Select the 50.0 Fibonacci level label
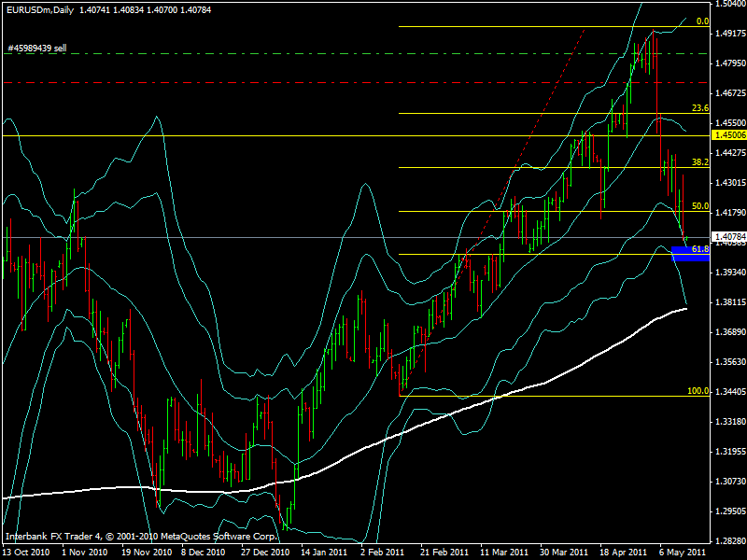Viewport: 747px width, 560px height. tap(700, 205)
